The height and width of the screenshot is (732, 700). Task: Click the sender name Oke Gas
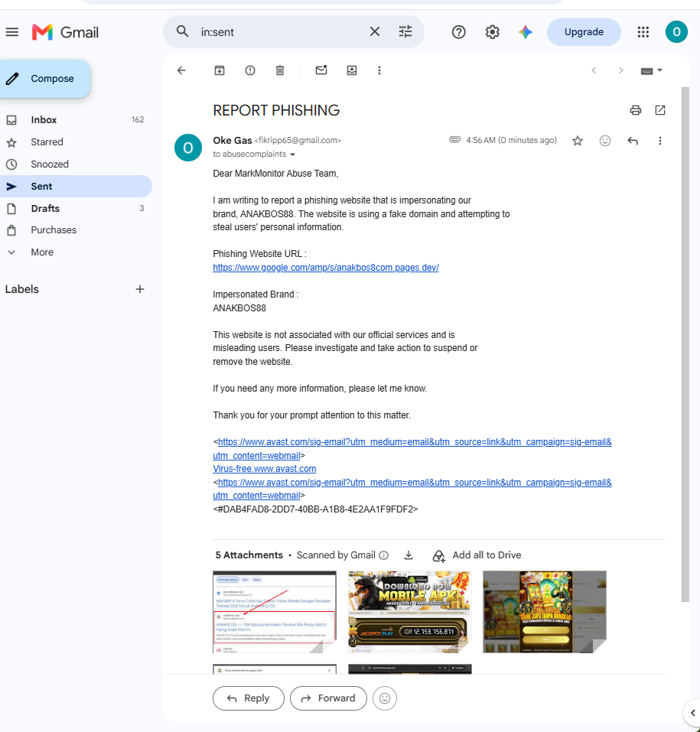(232, 141)
